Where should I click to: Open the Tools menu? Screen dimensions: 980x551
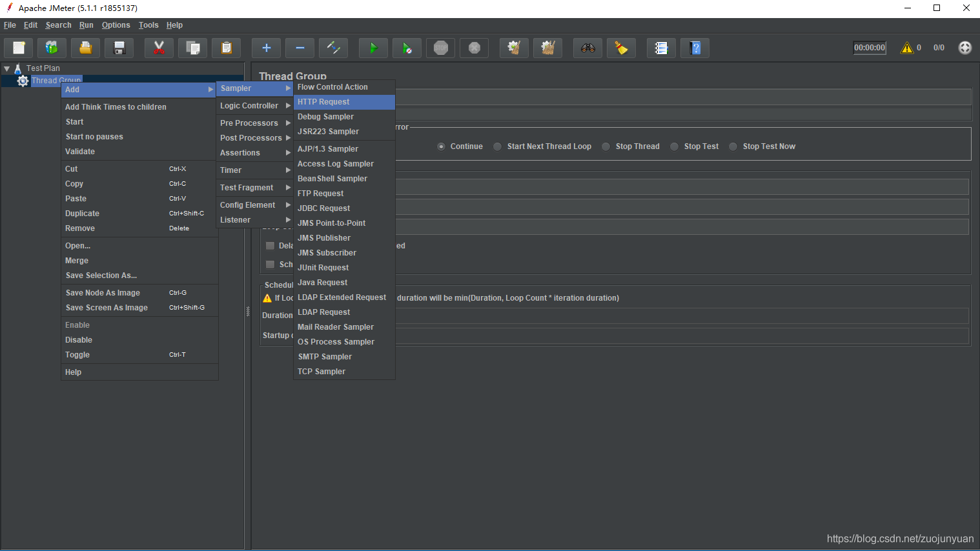148,25
